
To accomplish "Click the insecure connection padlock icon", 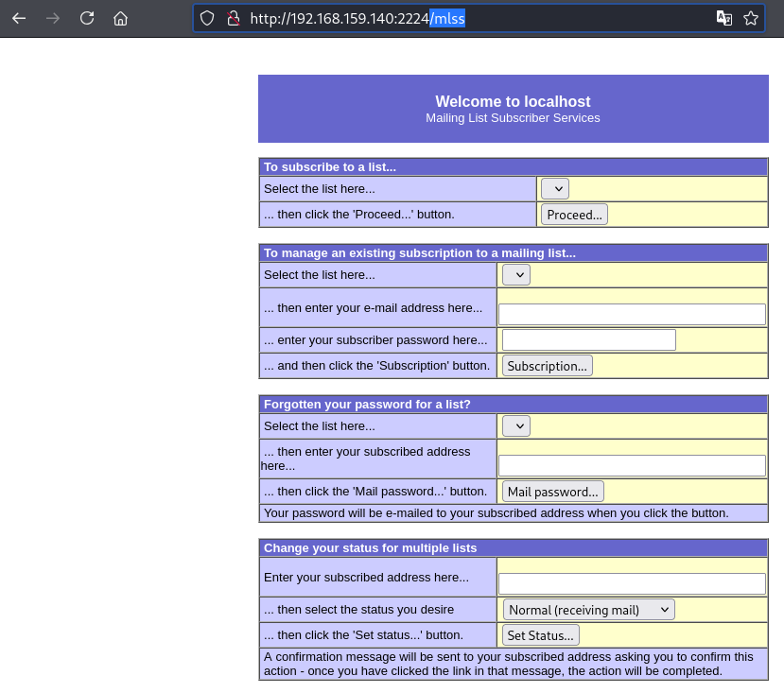I will (233, 19).
